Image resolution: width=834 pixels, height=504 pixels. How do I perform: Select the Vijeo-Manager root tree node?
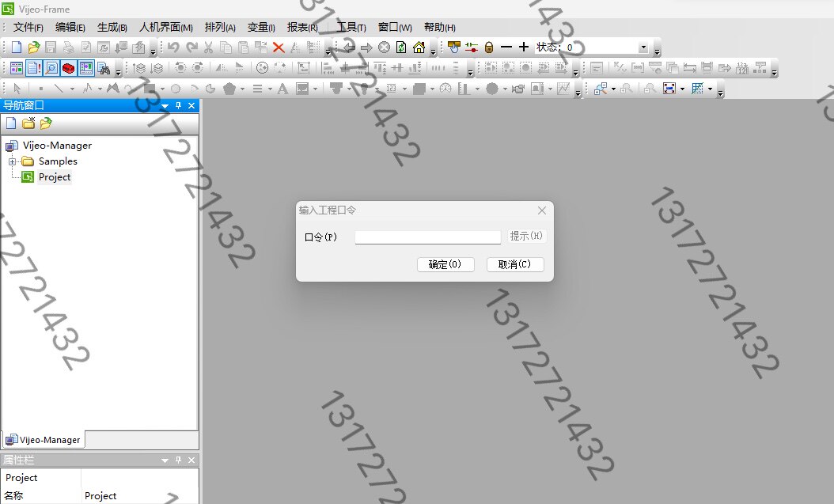click(x=57, y=145)
